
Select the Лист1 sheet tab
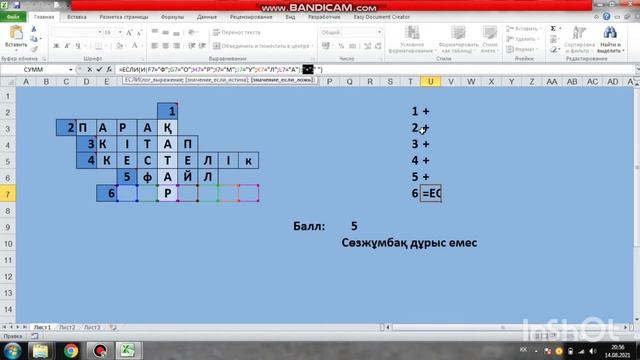tap(42, 327)
